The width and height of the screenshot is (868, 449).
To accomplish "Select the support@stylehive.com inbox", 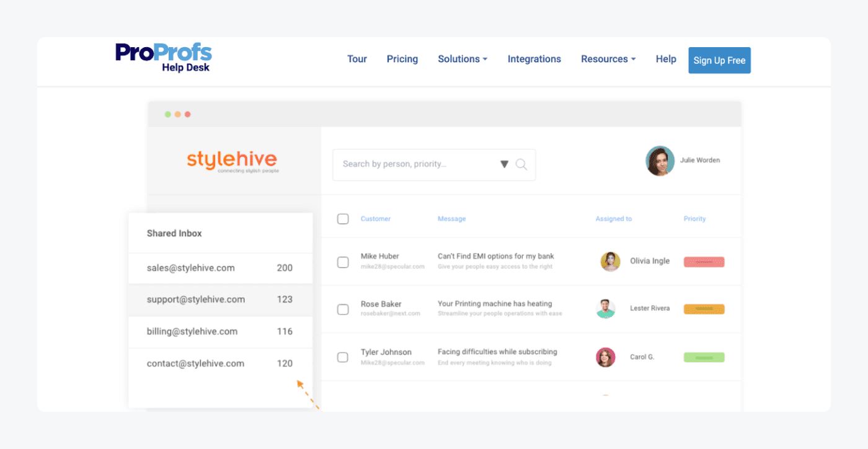I will 221,300.
